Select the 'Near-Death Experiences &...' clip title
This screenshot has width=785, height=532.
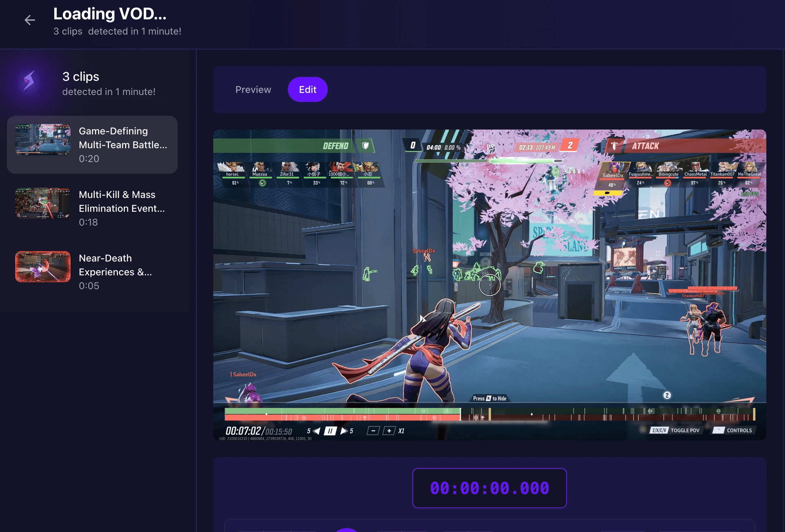[x=115, y=265]
